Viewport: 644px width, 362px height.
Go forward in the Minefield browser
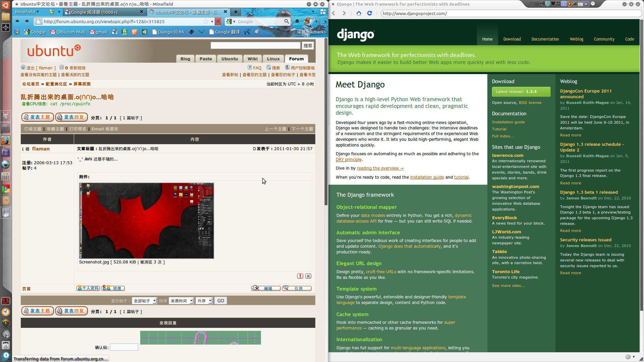27,21
